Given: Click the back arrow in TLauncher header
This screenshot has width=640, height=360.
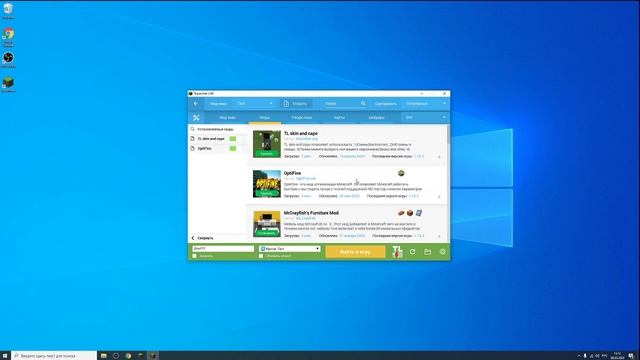Looking at the screenshot, I should [196, 104].
